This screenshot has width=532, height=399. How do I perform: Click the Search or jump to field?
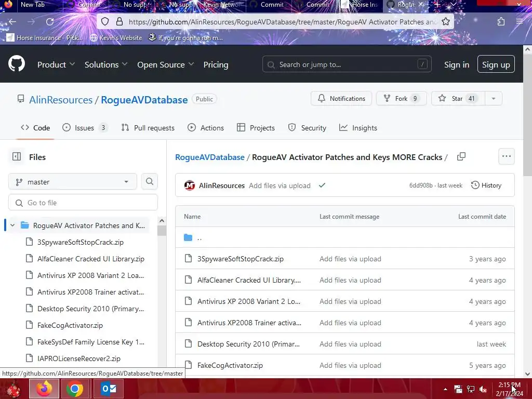point(347,64)
